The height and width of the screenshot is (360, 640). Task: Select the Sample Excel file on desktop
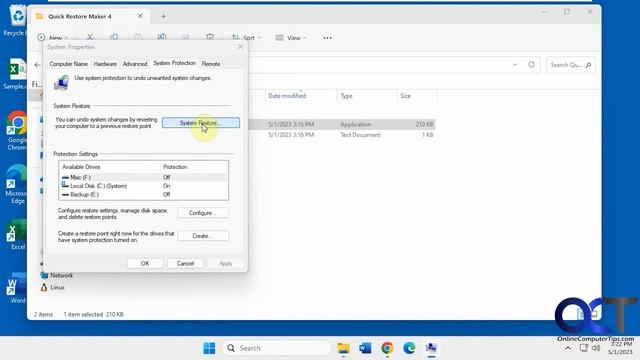pyautogui.click(x=16, y=74)
